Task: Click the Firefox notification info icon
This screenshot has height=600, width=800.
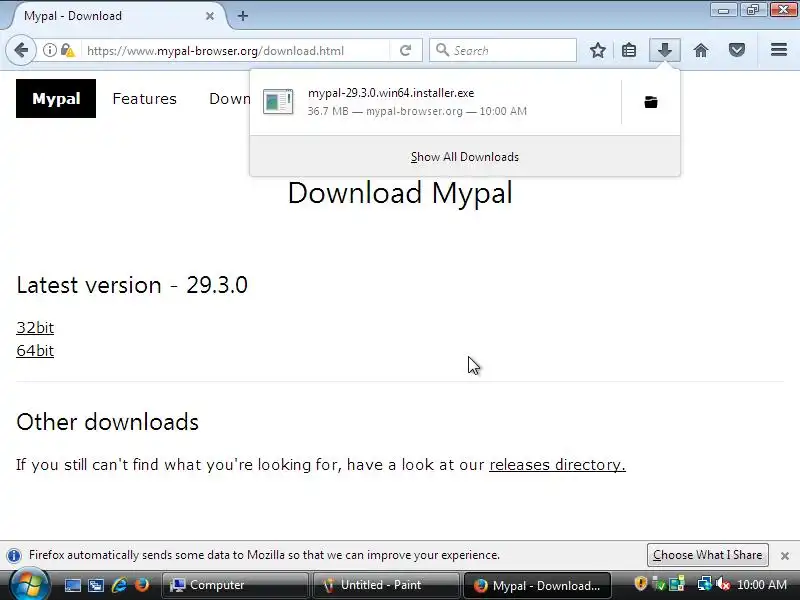Action: click(x=14, y=555)
